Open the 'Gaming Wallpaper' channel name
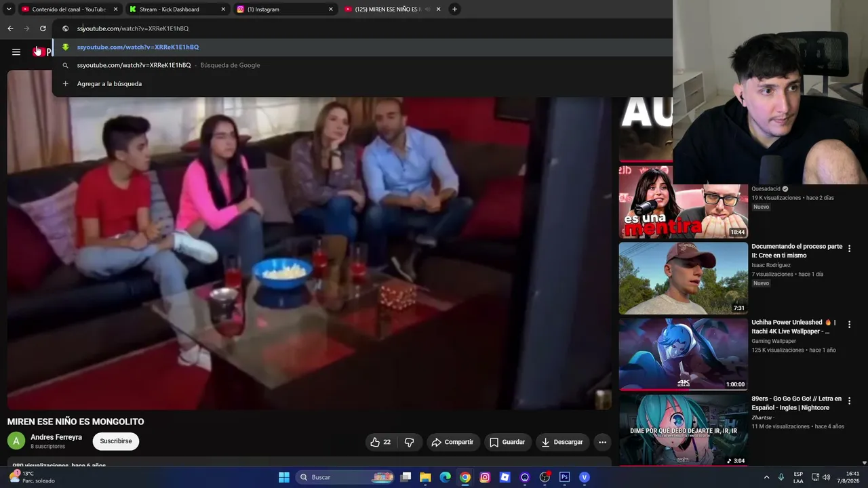 774,341
